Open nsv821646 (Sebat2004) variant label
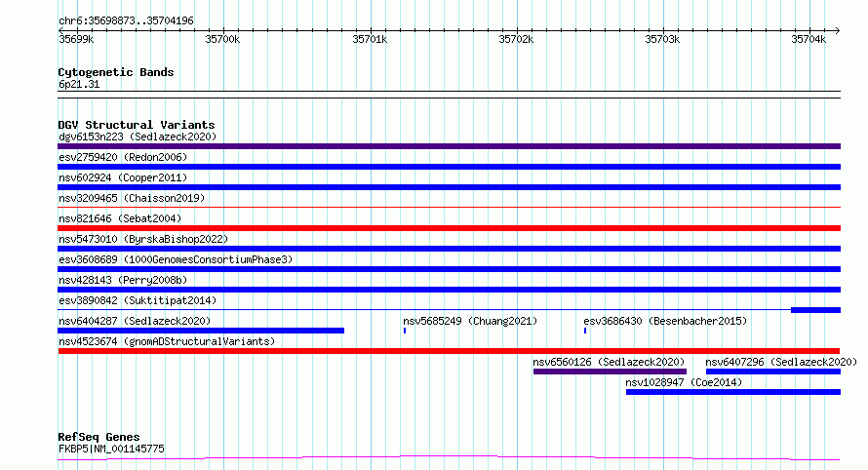 tap(120, 218)
